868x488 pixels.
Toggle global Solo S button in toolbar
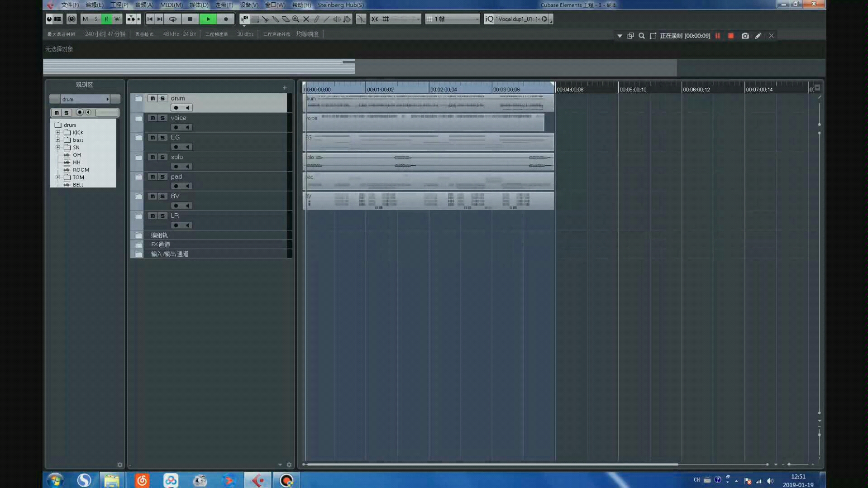[x=96, y=19]
